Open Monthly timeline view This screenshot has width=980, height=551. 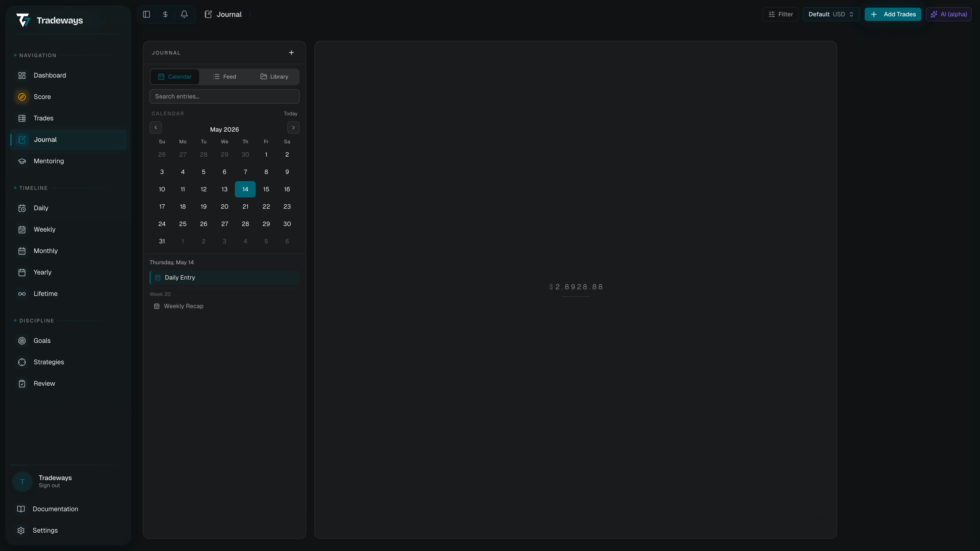point(68,251)
